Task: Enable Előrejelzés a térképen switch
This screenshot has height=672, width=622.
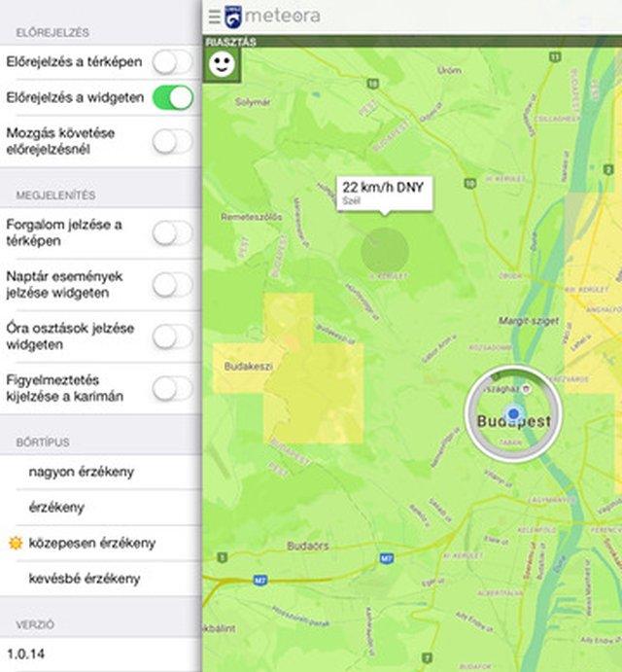Action: point(172,61)
